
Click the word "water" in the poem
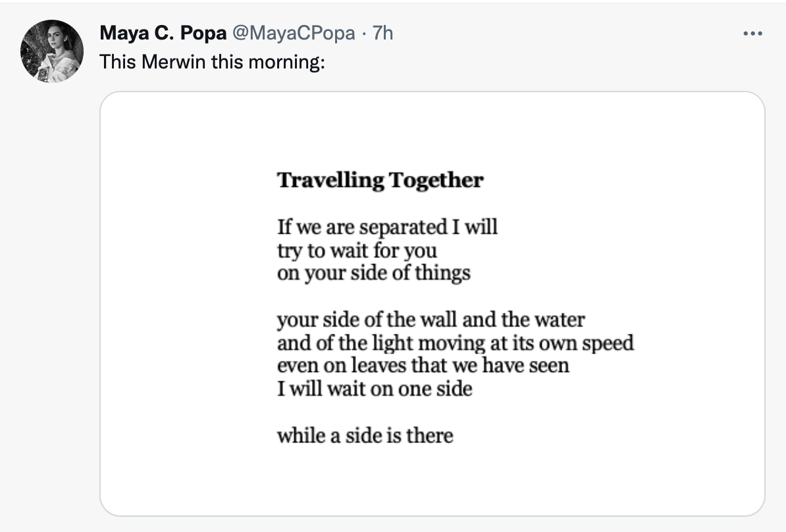[562, 321]
